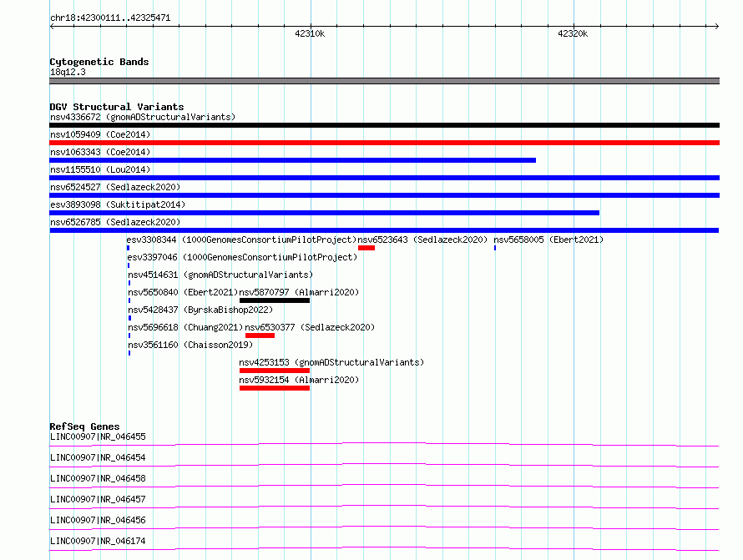Viewport: 743px width, 560px height.
Task: Click the nsv5650840 (Ebert2021) label
Action: (x=184, y=292)
